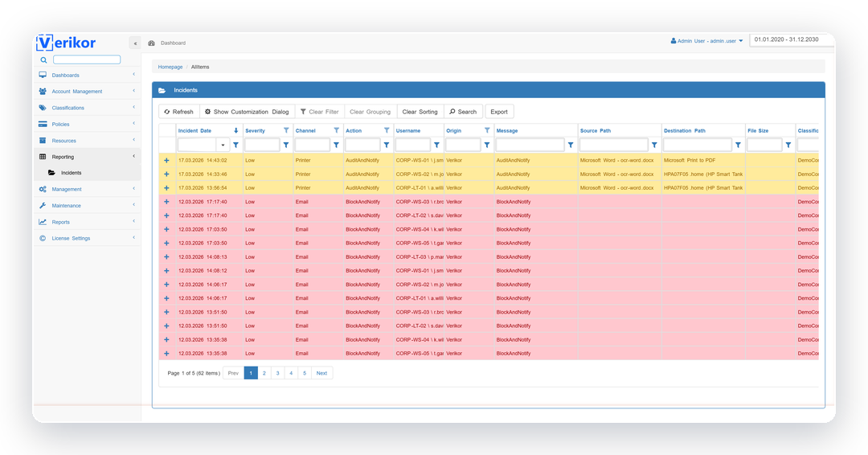Click filter funnel beside File Size filter box
Image resolution: width=868 pixels, height=455 pixels.
pos(788,145)
